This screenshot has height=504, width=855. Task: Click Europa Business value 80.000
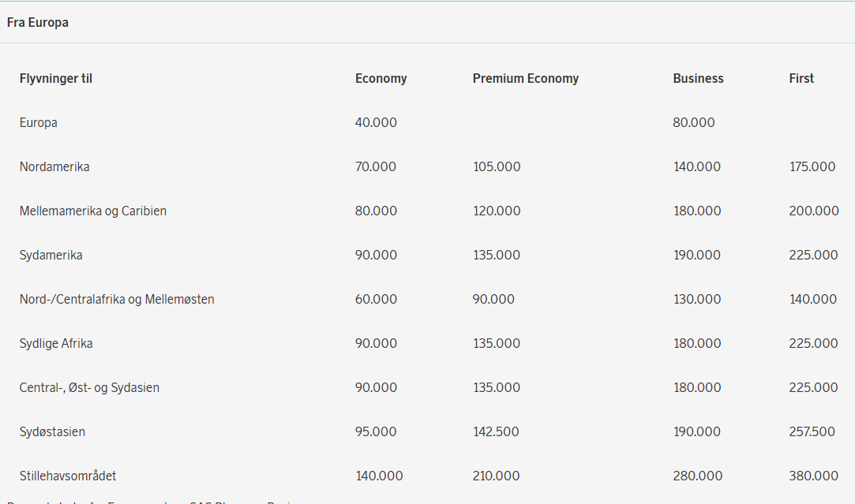coord(693,122)
